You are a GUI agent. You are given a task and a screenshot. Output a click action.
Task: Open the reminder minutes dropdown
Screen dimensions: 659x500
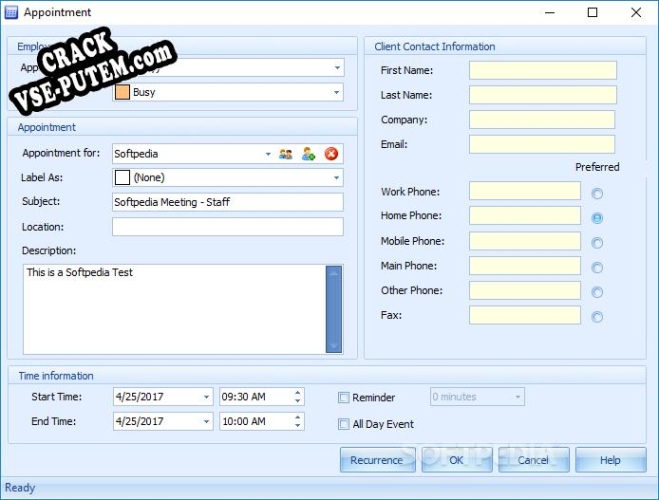(x=518, y=397)
